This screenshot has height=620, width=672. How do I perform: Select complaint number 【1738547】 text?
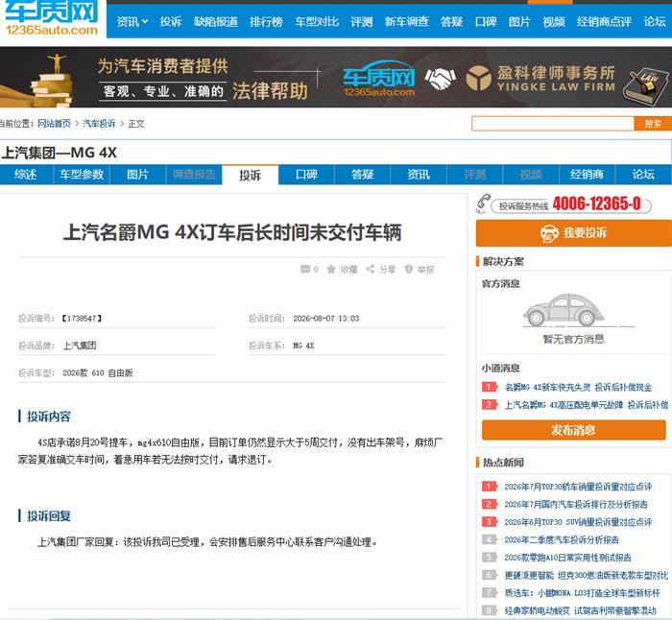82,319
